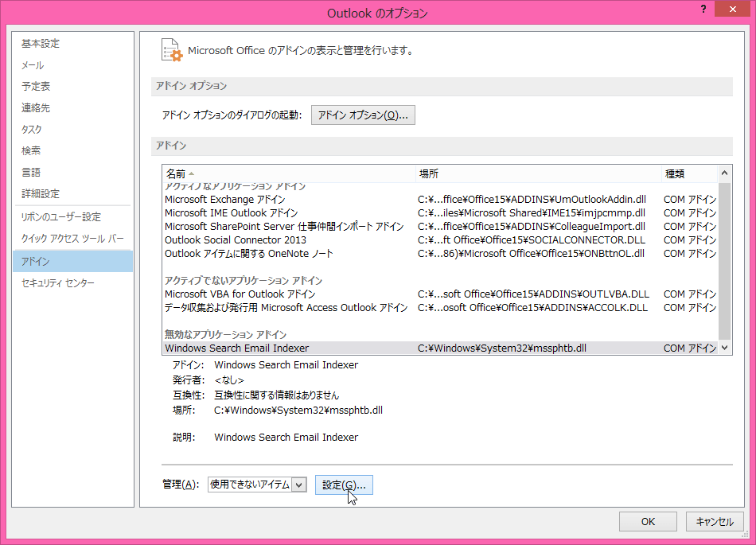Image resolution: width=756 pixels, height=545 pixels.
Task: Click the アドイン オプション(O)... button
Action: [363, 115]
